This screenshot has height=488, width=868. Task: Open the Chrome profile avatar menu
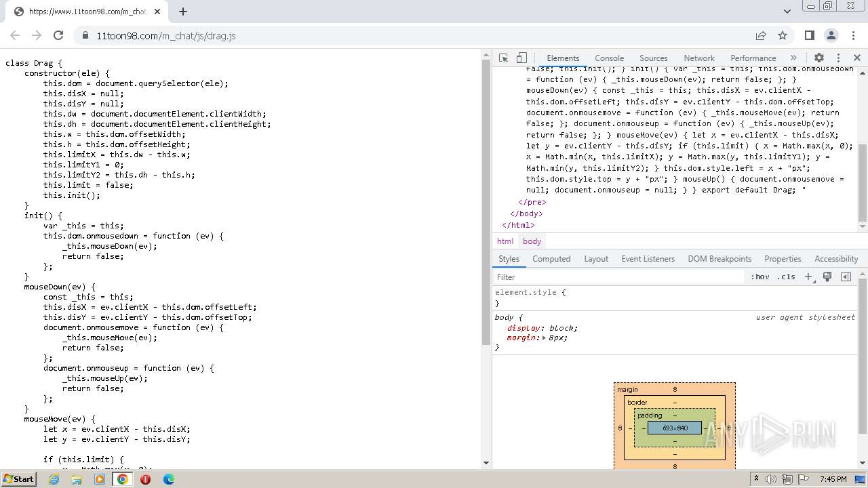(831, 35)
